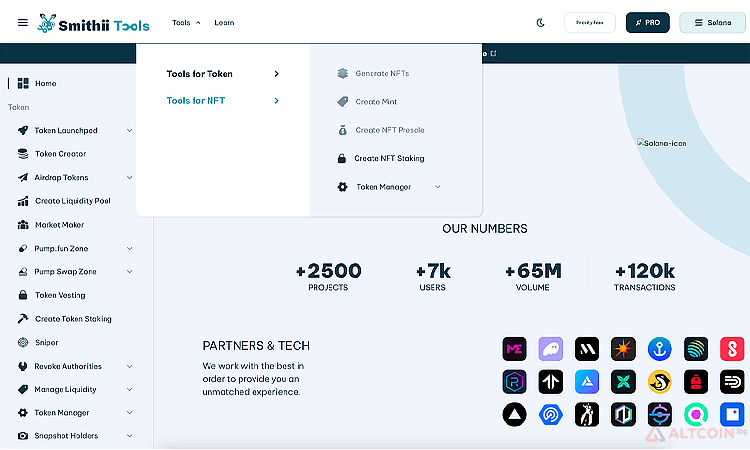Click the anchor partner logo
Viewport: 750px width, 450px height.
[660, 349]
